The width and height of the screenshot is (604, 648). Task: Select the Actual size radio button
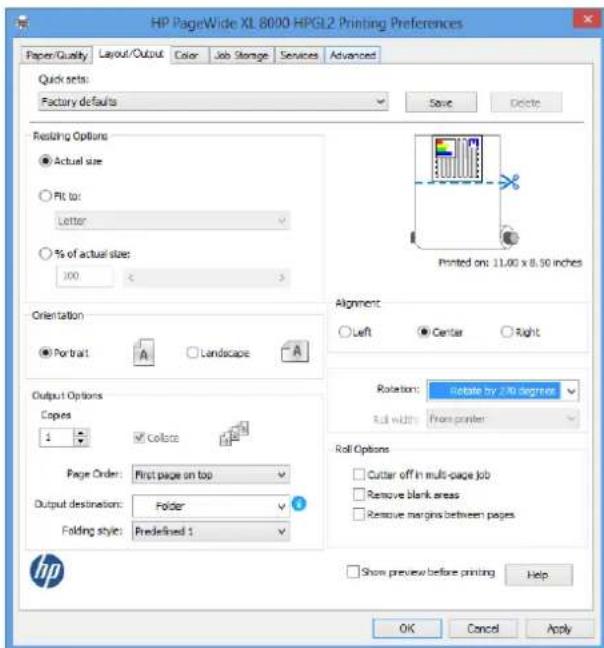pyautogui.click(x=45, y=161)
